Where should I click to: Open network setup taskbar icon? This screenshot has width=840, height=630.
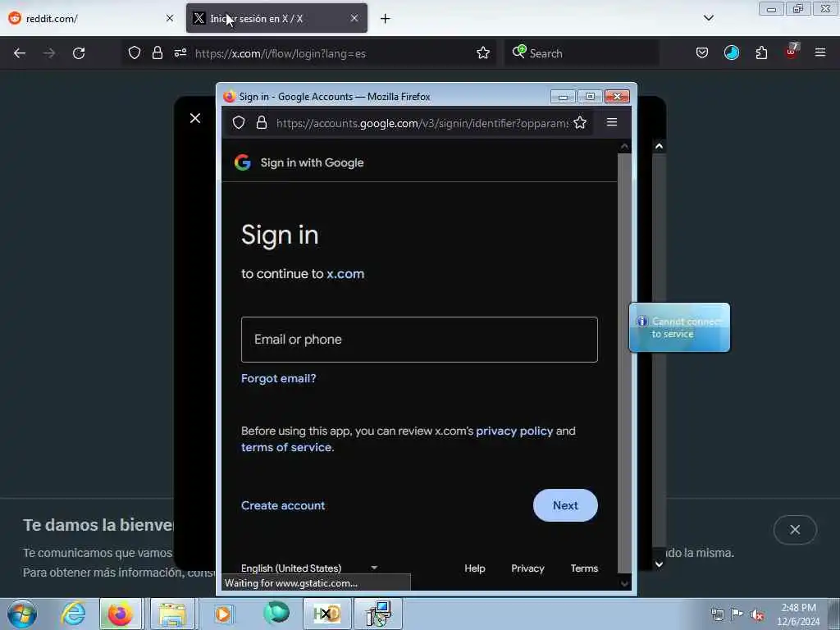click(379, 614)
